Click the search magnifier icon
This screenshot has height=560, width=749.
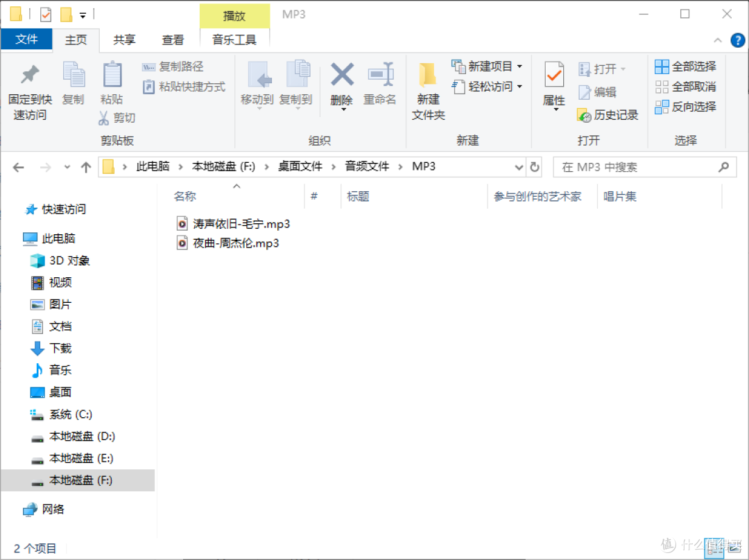723,167
